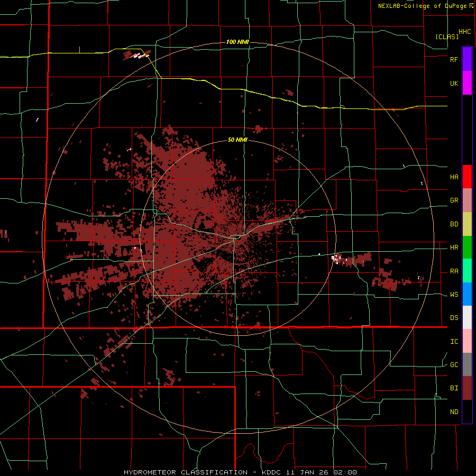Click the WS legend label

tap(454, 295)
